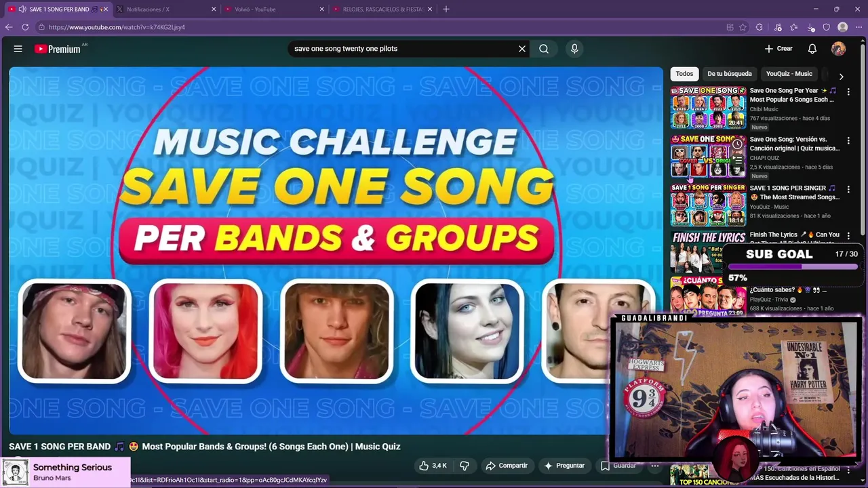The width and height of the screenshot is (868, 488).
Task: Visit Chibi Music channel name
Action: 764,109
